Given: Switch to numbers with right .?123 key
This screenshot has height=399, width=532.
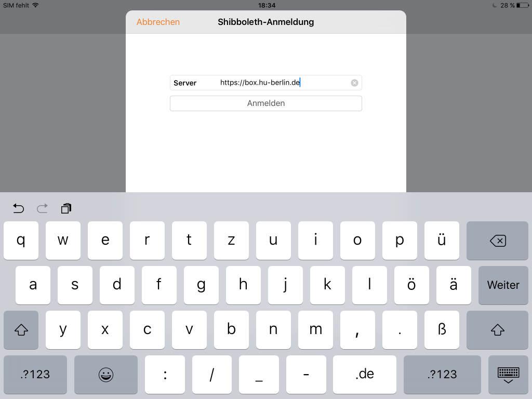Looking at the screenshot, I should pyautogui.click(x=442, y=375).
